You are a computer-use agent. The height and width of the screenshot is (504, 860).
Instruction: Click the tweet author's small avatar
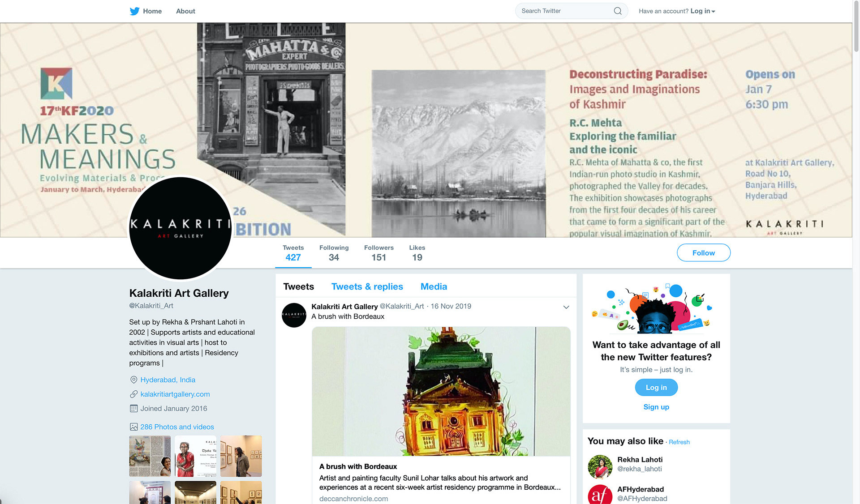294,315
